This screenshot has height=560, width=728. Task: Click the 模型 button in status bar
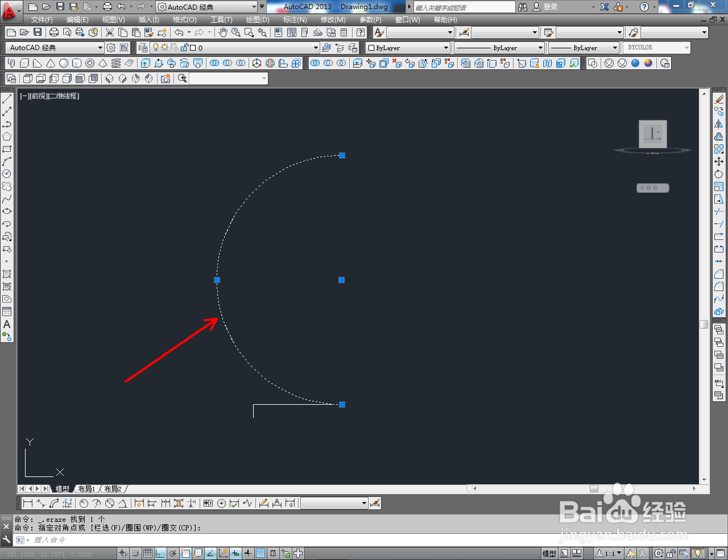549,553
